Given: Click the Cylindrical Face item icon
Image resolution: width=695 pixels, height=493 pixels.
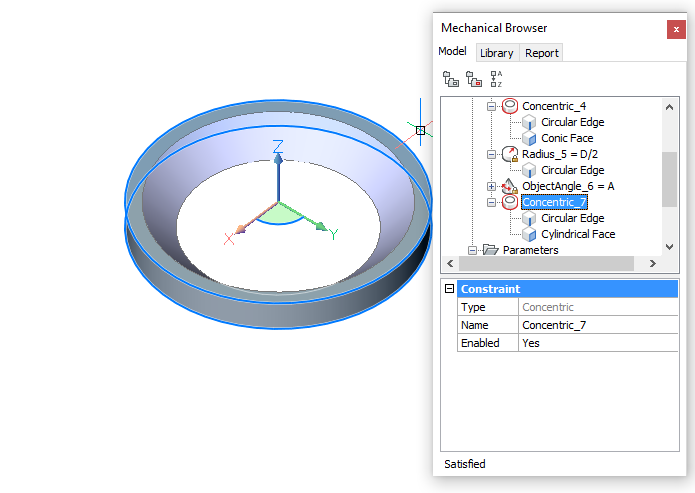Looking at the screenshot, I should pos(529,234).
